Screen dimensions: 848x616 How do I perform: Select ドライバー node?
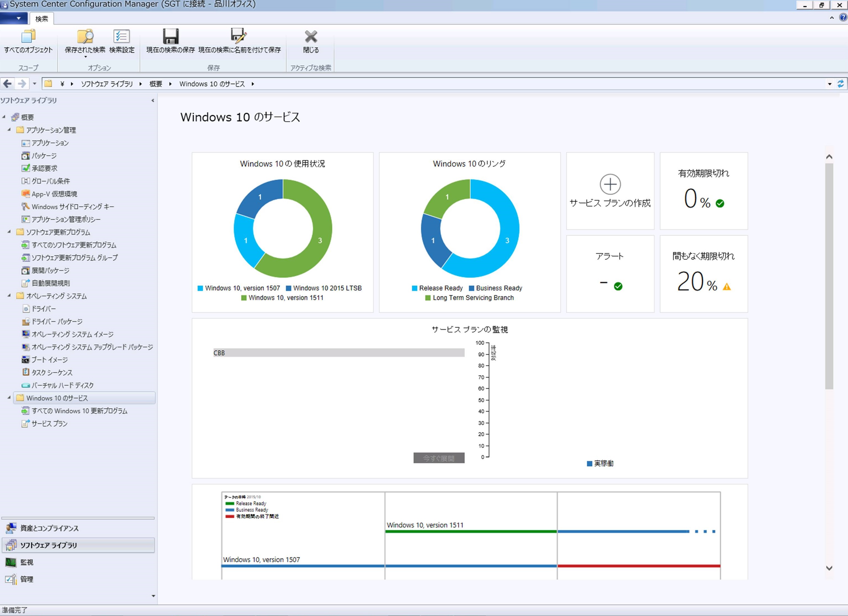(39, 309)
